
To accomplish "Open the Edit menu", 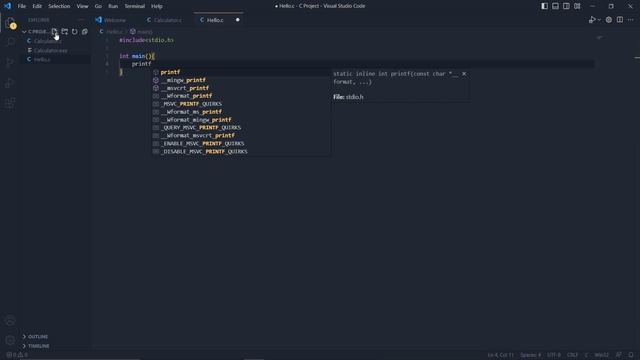I will [x=37, y=6].
